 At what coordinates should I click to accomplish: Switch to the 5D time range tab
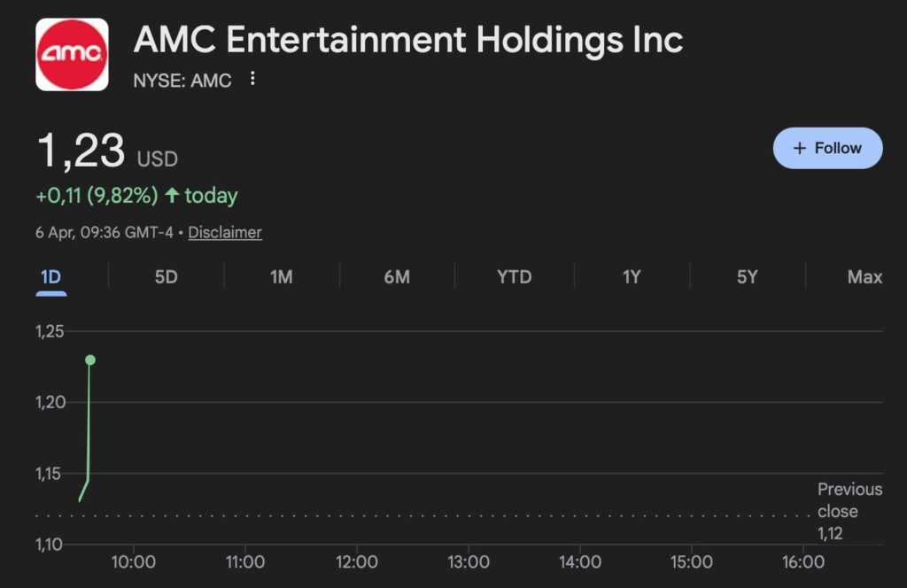pyautogui.click(x=166, y=277)
